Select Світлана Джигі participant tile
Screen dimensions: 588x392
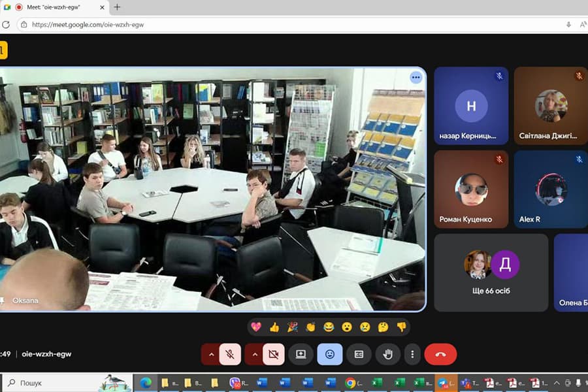tap(551, 106)
